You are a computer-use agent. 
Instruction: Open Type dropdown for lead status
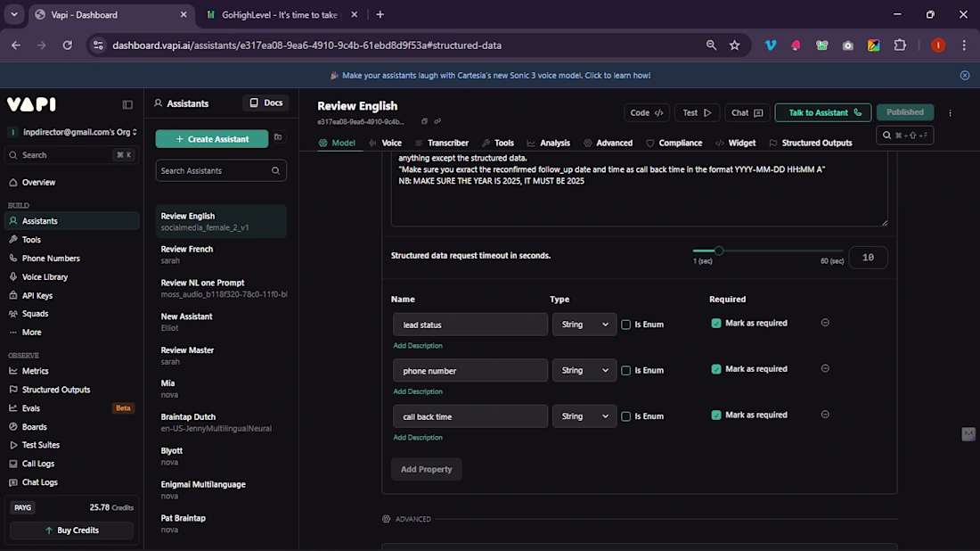coord(584,325)
